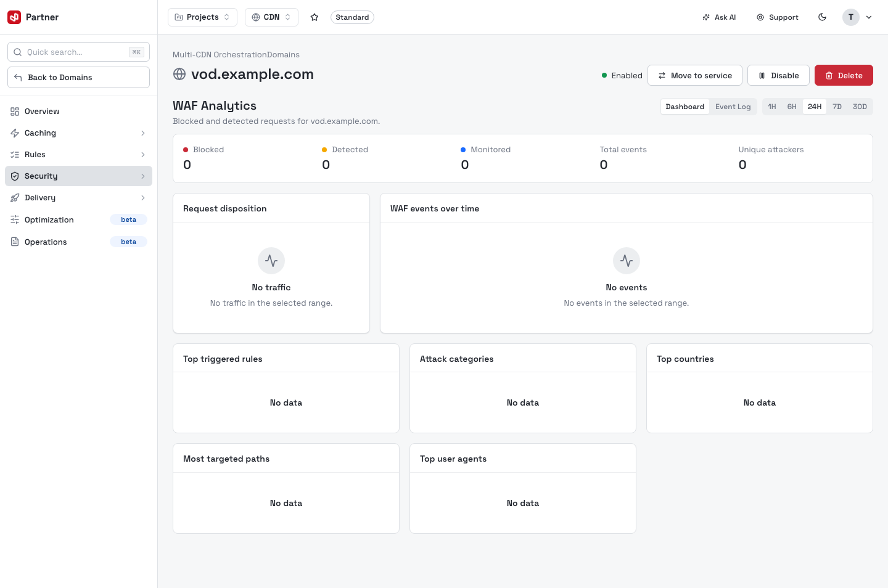Screen dimensions: 888x588
Task: Click the Overview grid icon
Action: (15, 112)
